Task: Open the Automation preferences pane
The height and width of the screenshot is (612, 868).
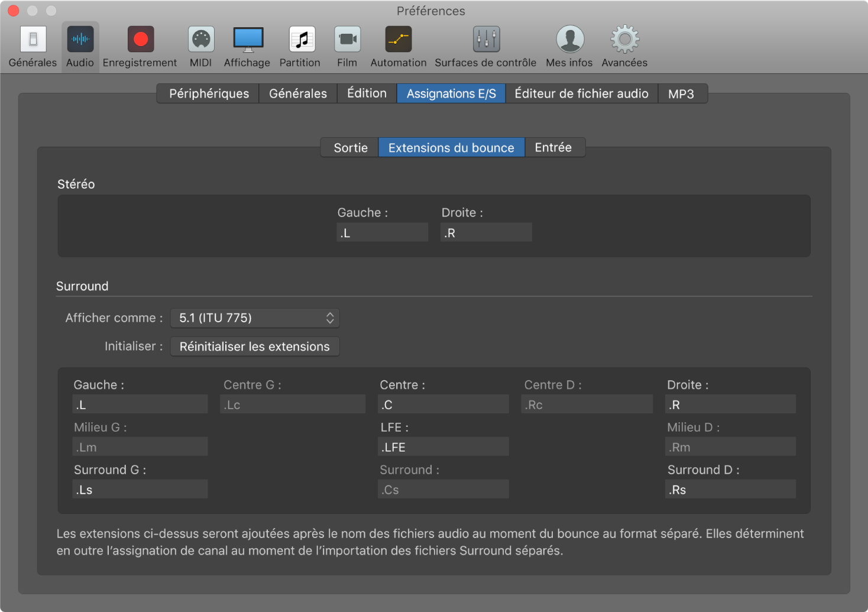Action: tap(399, 47)
